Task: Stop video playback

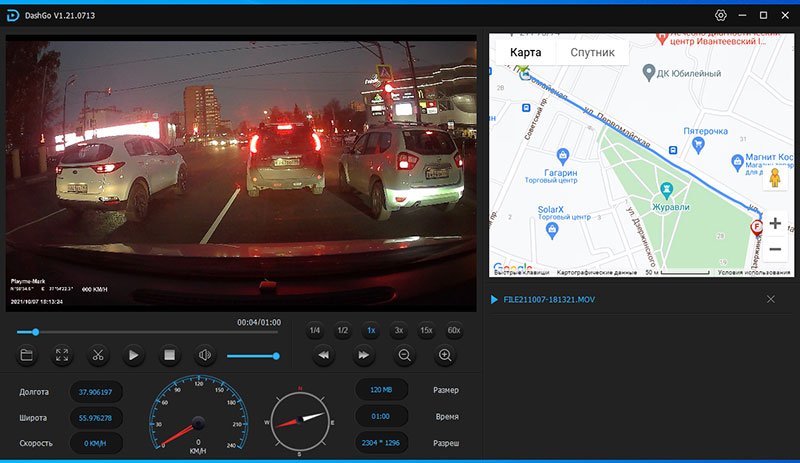Action: (169, 355)
